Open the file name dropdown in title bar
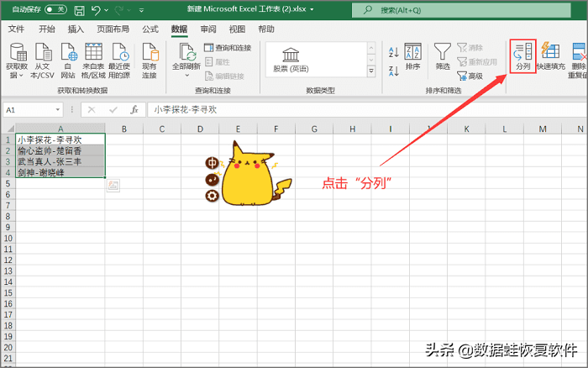 click(312, 9)
